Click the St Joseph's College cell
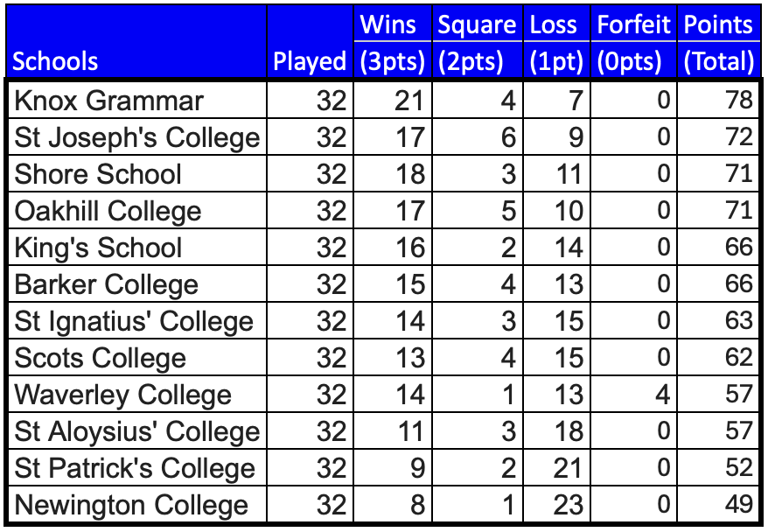The image size is (768, 532). tap(136, 137)
